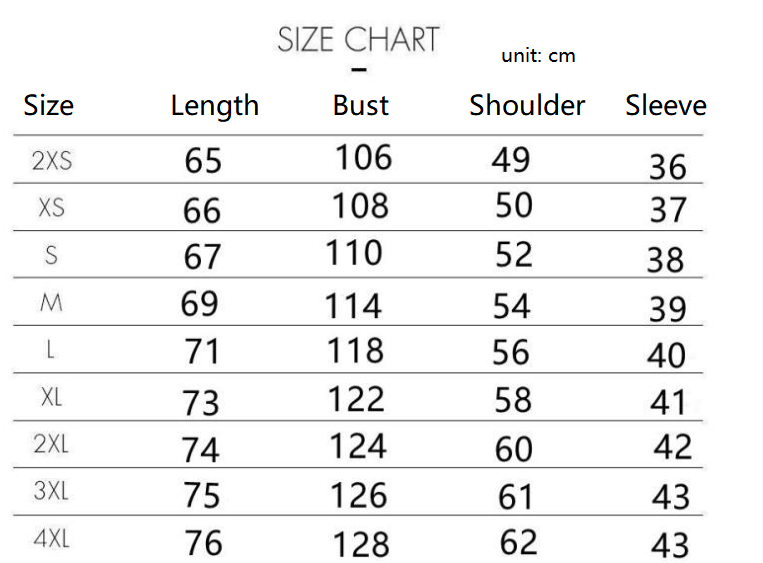Viewport: 763px width, 563px height.
Task: Select the 2XS size row label
Action: pyautogui.click(x=52, y=161)
